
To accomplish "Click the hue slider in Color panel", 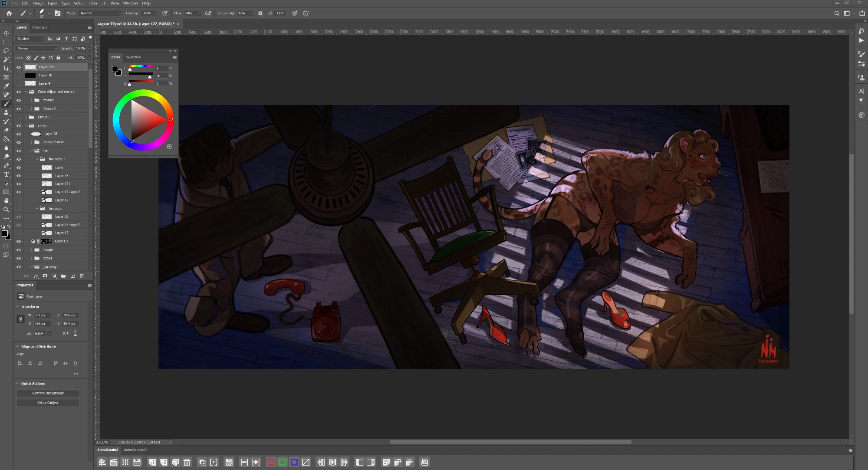I will [x=141, y=67].
